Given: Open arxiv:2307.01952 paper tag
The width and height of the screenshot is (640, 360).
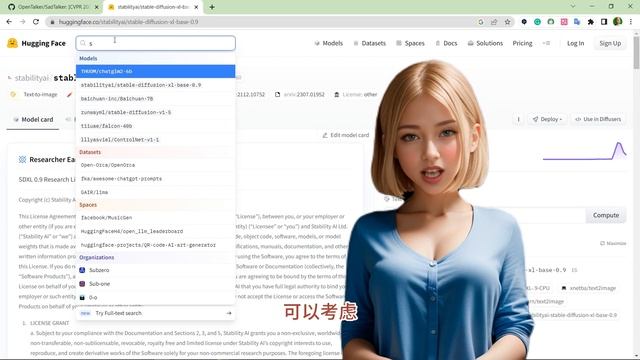Looking at the screenshot, I should pyautogui.click(x=300, y=94).
